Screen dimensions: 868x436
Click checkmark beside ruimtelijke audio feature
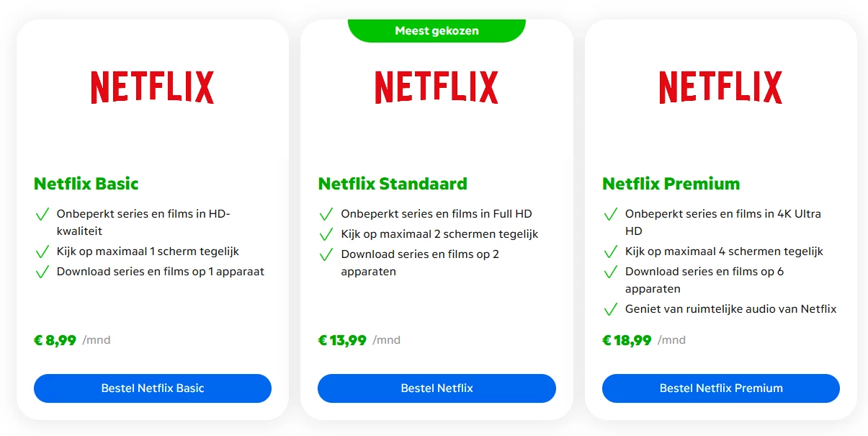[611, 309]
